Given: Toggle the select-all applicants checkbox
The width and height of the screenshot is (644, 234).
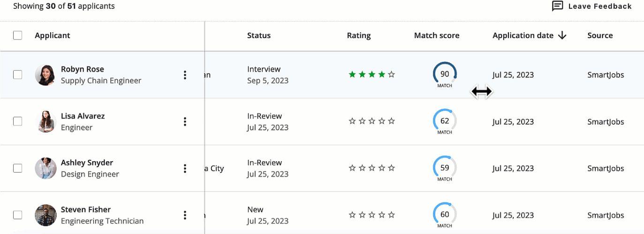Looking at the screenshot, I should [x=17, y=35].
